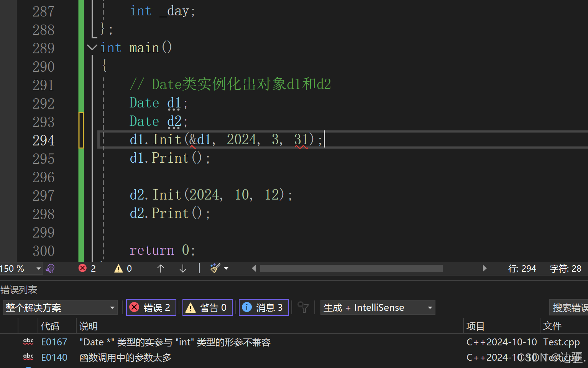
Task: Click the d1.Print(); call on line 295
Action: pos(170,158)
